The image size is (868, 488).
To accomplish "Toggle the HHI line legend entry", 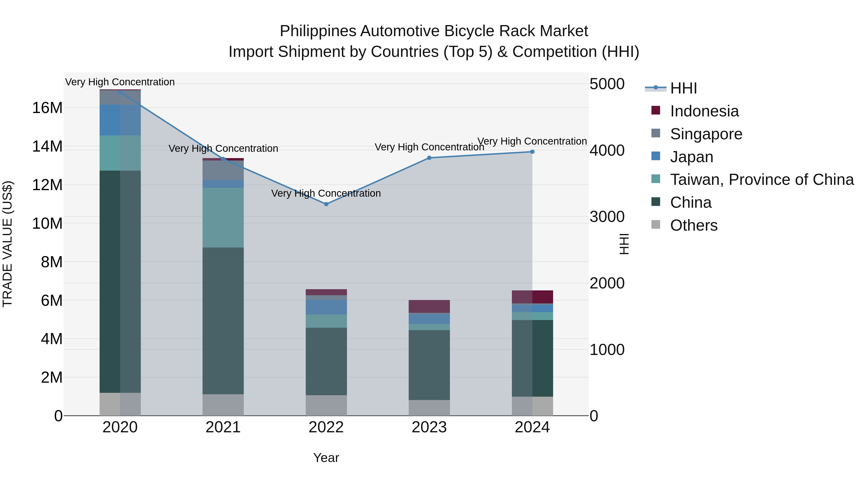I will coord(671,88).
